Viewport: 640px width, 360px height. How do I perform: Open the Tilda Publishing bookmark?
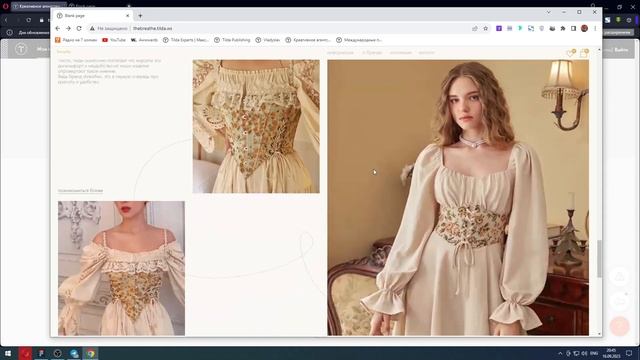point(232,40)
